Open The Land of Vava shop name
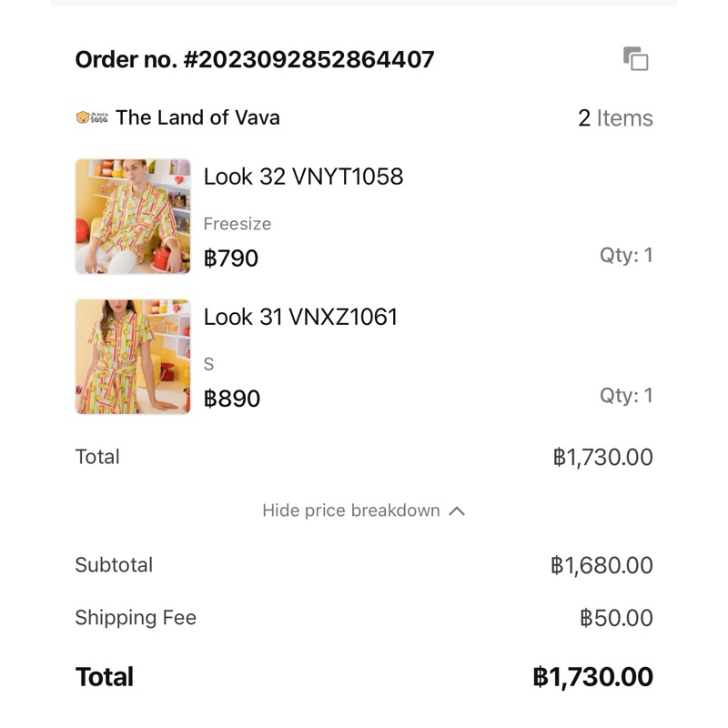The width and height of the screenshot is (728, 728). [197, 117]
